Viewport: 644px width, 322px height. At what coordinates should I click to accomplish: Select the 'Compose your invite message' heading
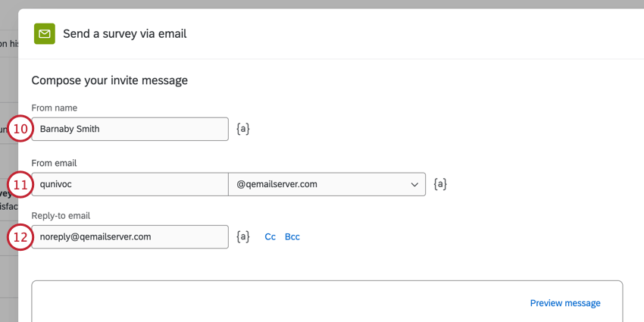pyautogui.click(x=109, y=80)
